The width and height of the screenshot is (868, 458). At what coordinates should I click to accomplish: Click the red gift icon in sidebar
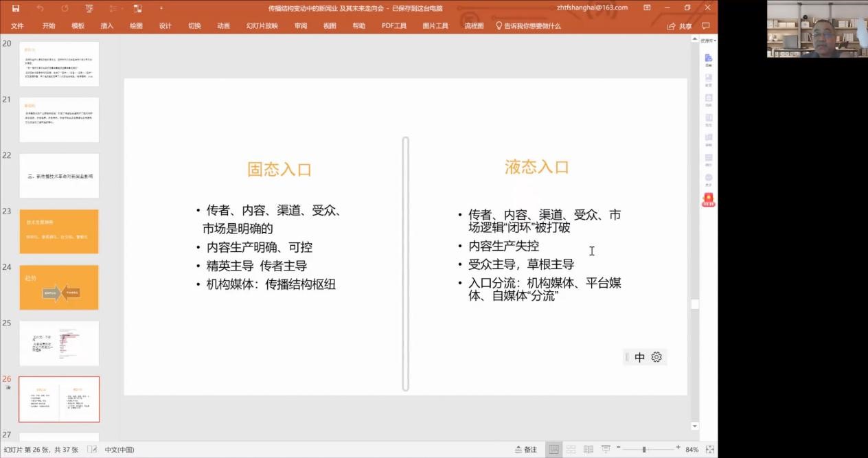point(708,200)
